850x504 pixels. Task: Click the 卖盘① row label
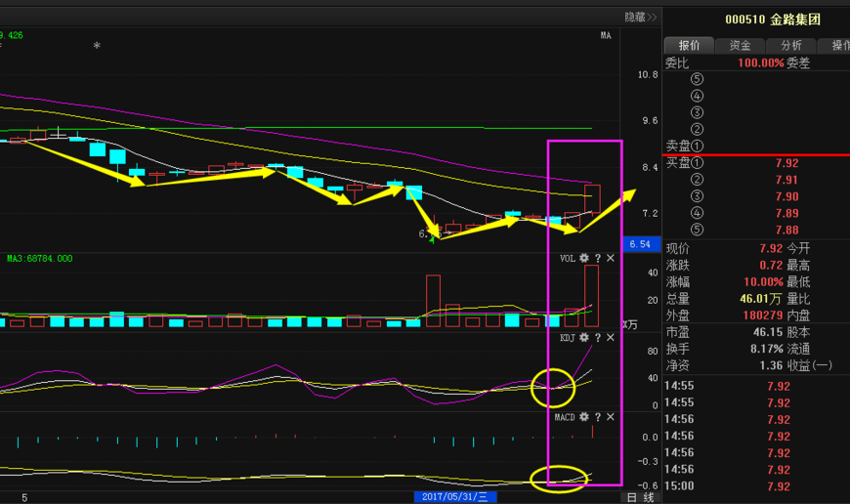(x=684, y=146)
